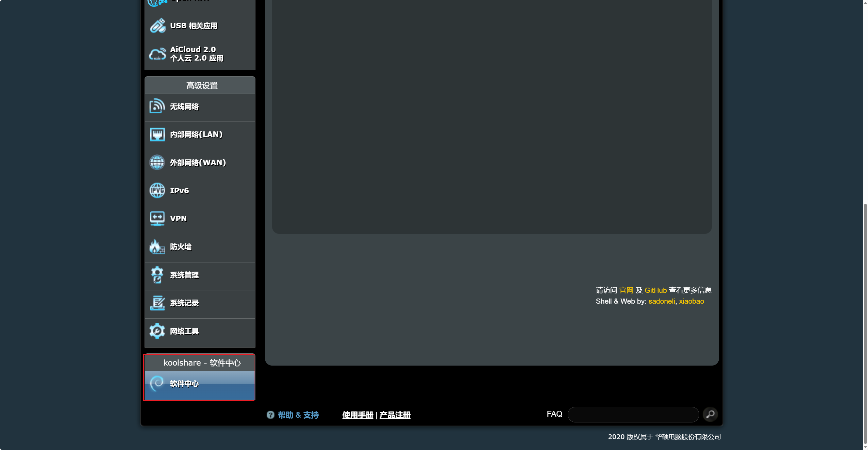Click the system administration gear icon
Screen dimensions: 868x450
point(157,275)
